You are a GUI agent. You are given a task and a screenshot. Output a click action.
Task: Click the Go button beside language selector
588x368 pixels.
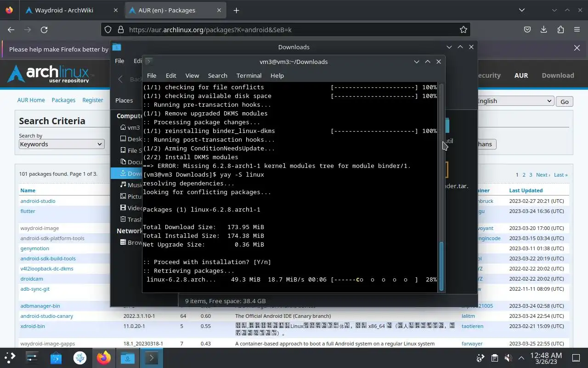(565, 102)
